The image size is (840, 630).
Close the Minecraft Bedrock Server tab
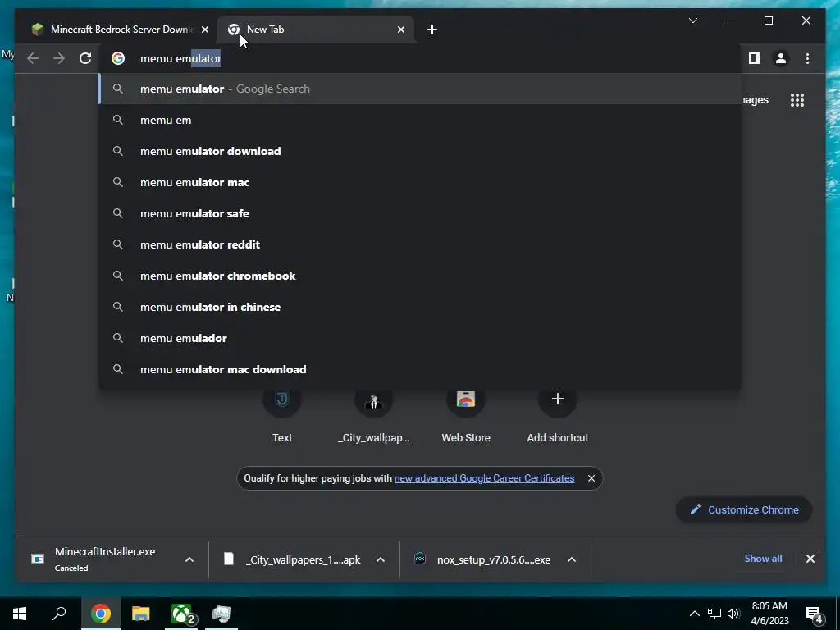(x=204, y=30)
